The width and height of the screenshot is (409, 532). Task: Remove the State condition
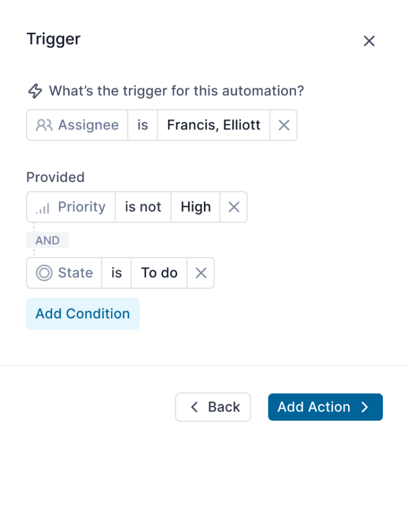tap(201, 273)
